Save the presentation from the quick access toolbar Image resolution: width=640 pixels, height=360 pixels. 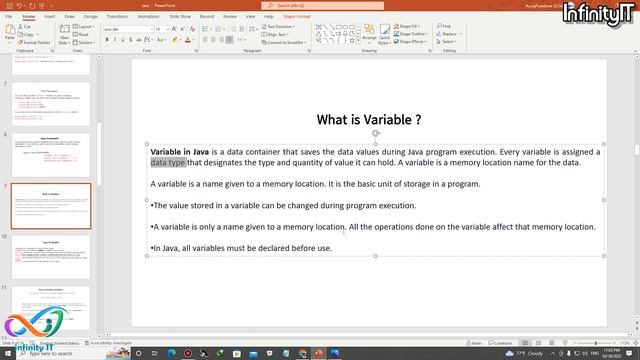9,6
